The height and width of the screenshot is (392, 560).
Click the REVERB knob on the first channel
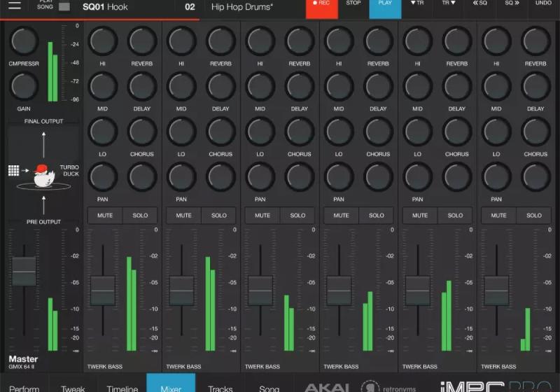tap(142, 41)
